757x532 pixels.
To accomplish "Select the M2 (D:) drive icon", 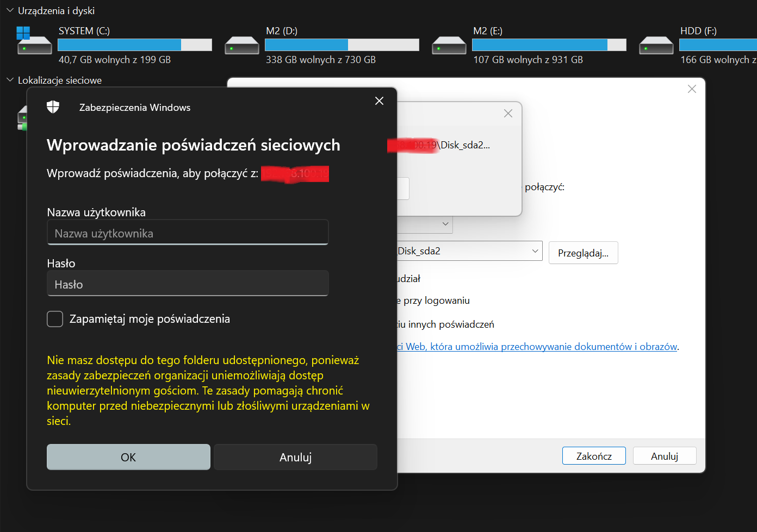I will tap(242, 45).
